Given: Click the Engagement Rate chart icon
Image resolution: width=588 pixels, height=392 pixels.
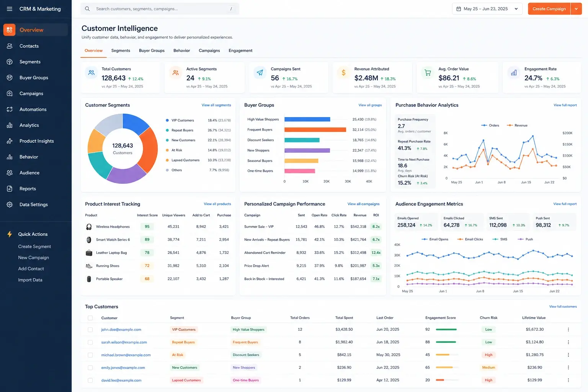Looking at the screenshot, I should 514,72.
